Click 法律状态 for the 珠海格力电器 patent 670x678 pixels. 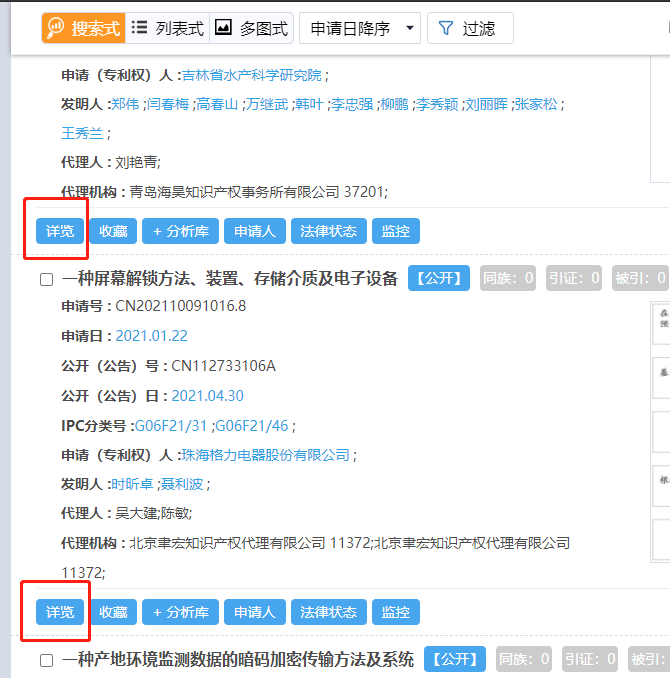(x=329, y=612)
